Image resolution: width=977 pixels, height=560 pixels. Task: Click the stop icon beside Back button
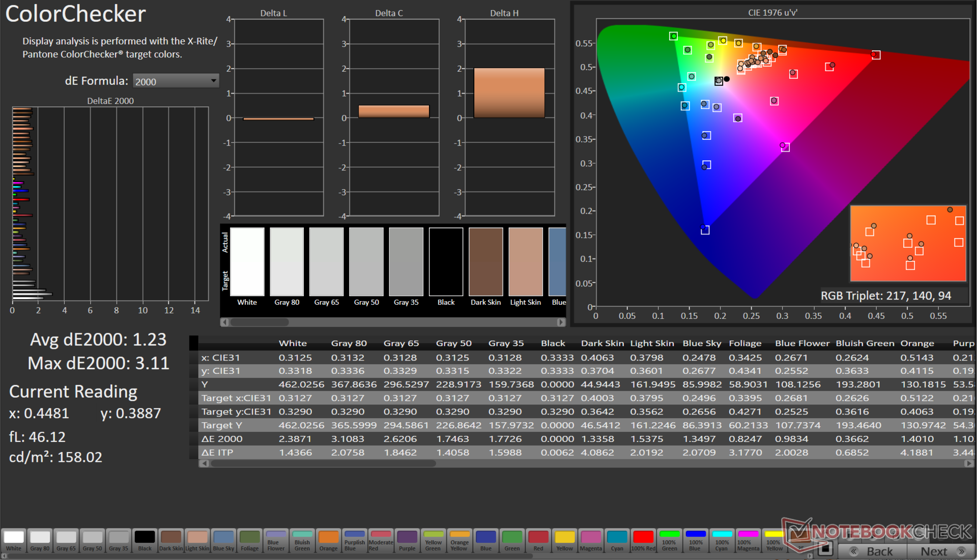(825, 549)
